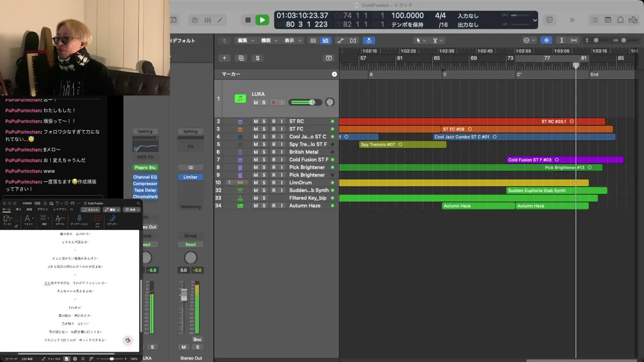644x362 pixels.
Task: Open the 機能 menu in tracks area
Action: [x=269, y=41]
